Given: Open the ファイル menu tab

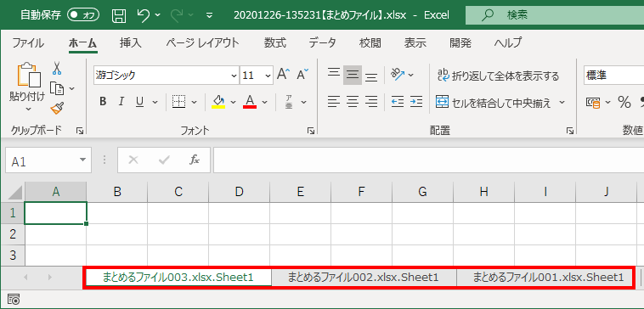Looking at the screenshot, I should [x=28, y=42].
